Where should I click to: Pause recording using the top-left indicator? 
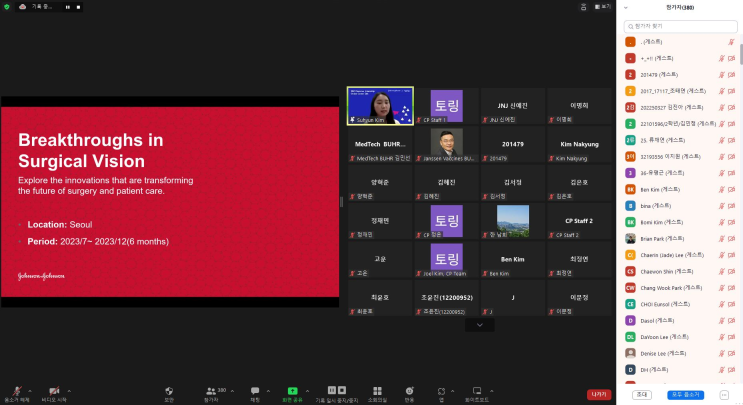click(x=68, y=7)
